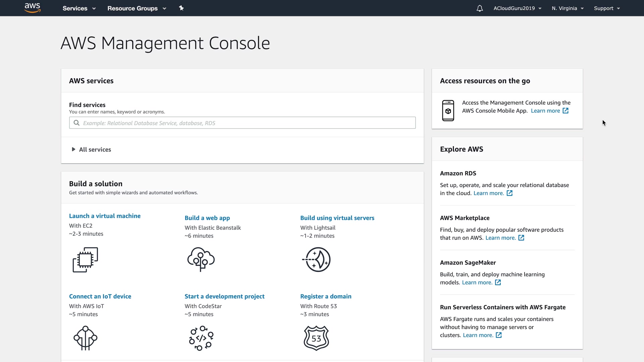Open the N. Virginia region selector
This screenshot has width=644, height=362.
(568, 8)
